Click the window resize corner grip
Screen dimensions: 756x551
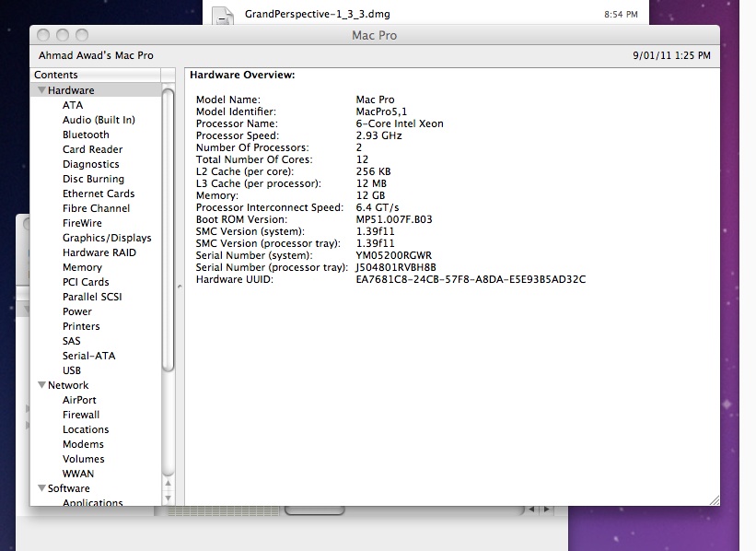715,500
